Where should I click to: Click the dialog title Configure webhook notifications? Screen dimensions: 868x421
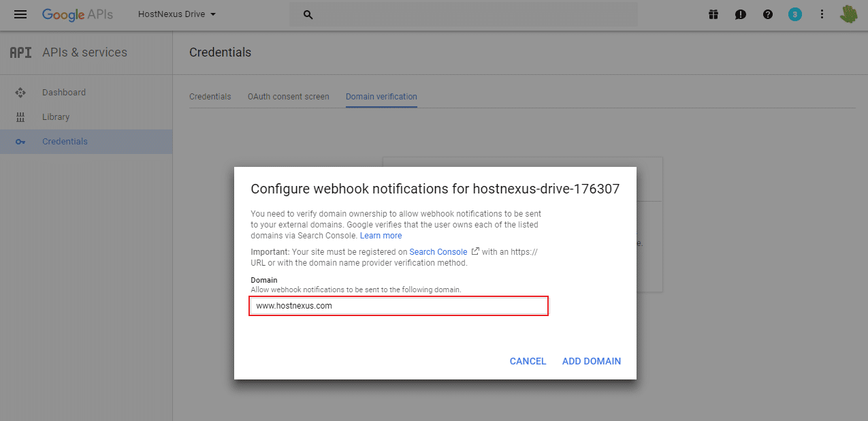click(x=435, y=189)
